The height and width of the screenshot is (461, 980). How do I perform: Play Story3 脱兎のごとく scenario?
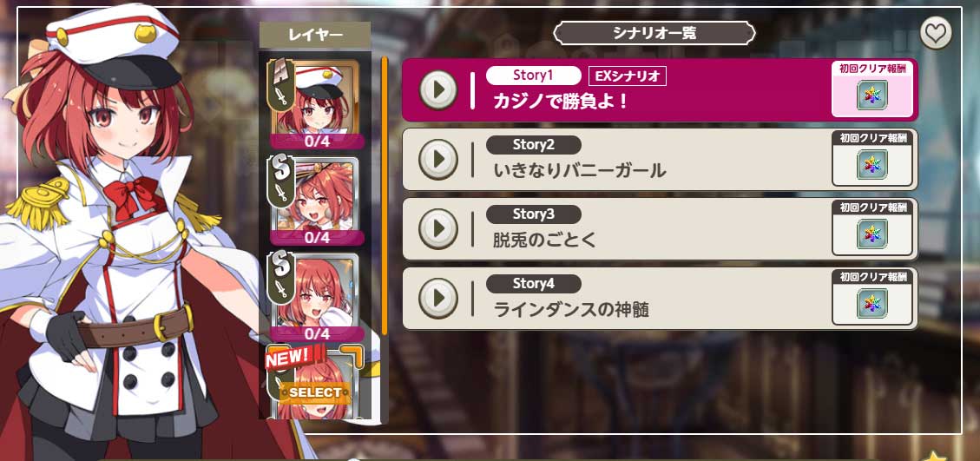click(x=438, y=229)
